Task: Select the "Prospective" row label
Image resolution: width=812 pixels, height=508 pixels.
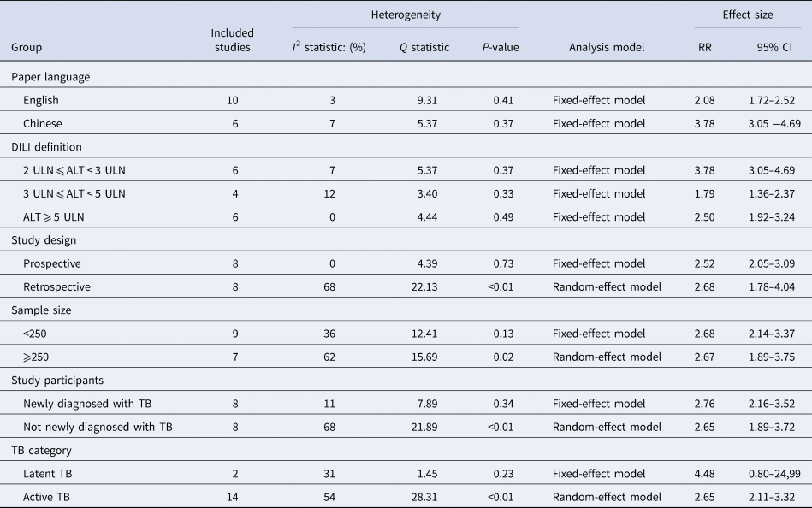Action: pos(52,263)
